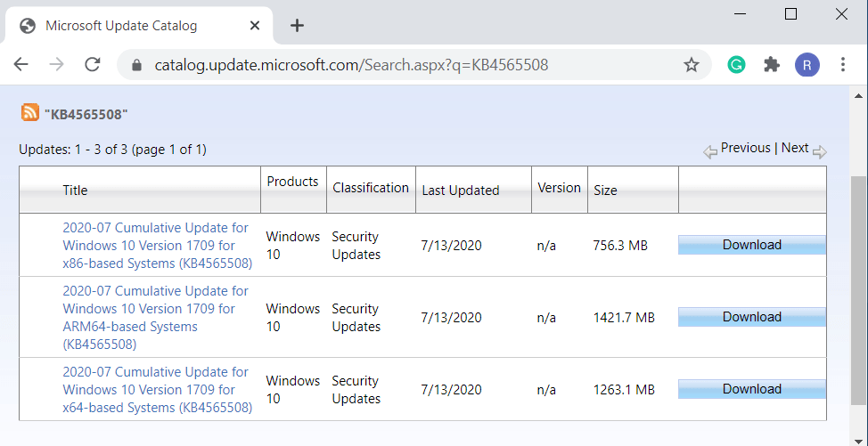Click the 7/13/2020 date in the ARM64 row
The image size is (868, 446).
(451, 318)
